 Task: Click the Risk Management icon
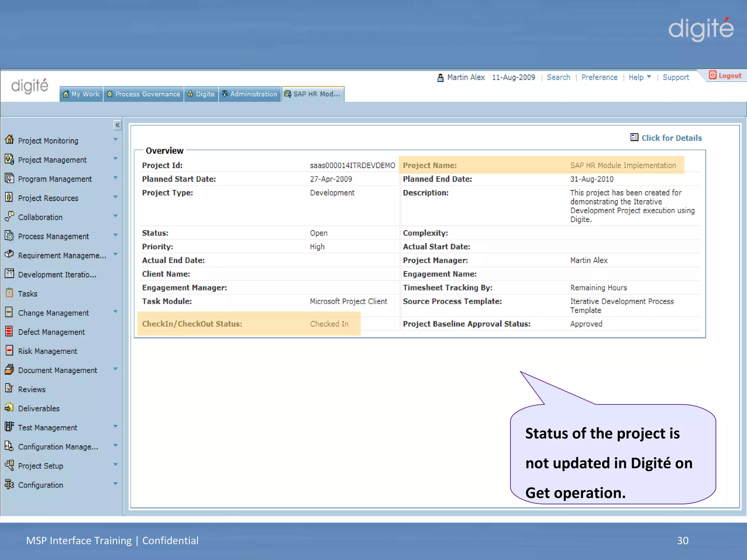(9, 350)
